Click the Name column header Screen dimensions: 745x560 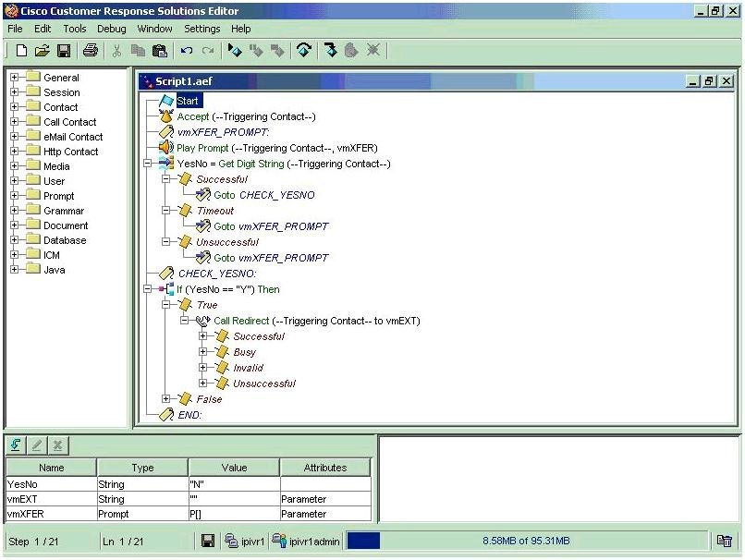pyautogui.click(x=52, y=468)
